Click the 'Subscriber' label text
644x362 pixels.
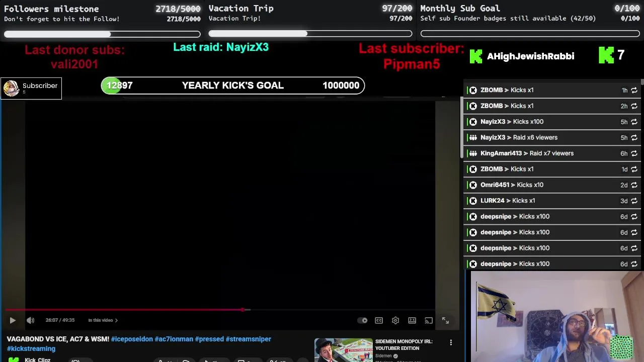40,85
